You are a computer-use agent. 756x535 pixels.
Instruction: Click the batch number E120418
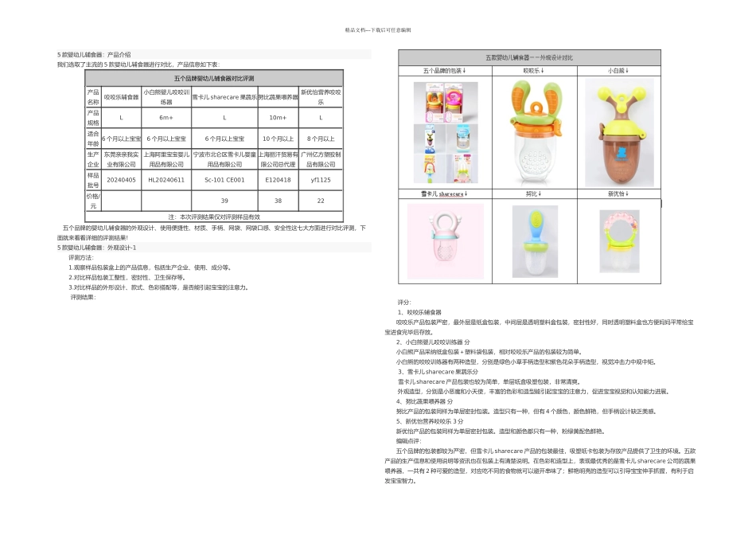point(279,180)
